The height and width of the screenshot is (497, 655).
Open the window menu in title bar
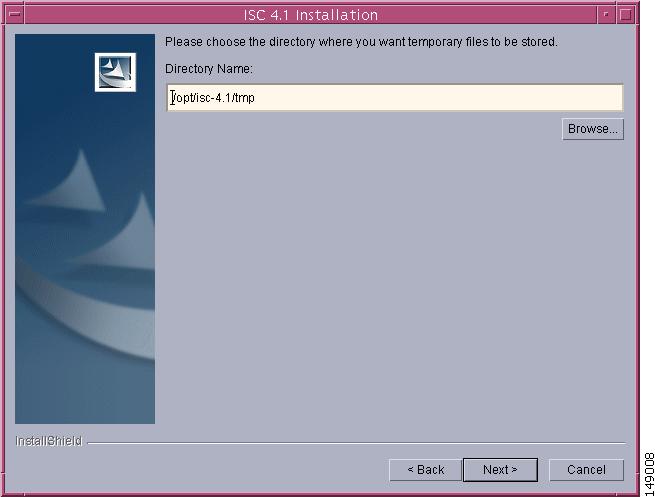click(x=15, y=14)
